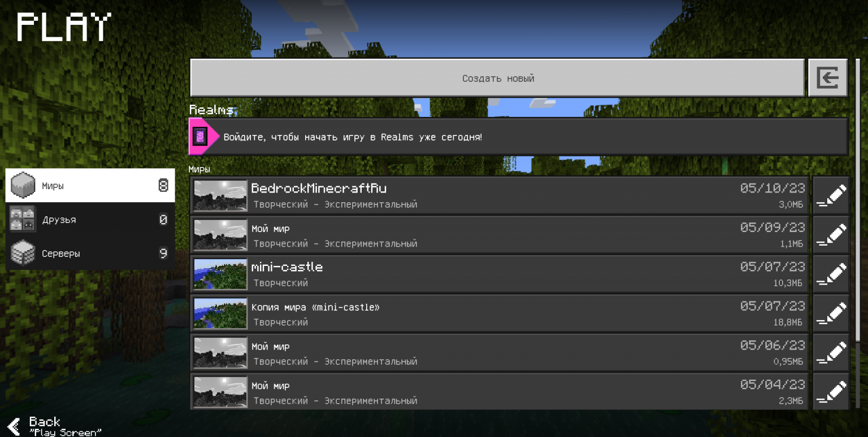Edit Мой мир dated 05/06/23
Viewport: 868px width, 437px height.
(831, 352)
